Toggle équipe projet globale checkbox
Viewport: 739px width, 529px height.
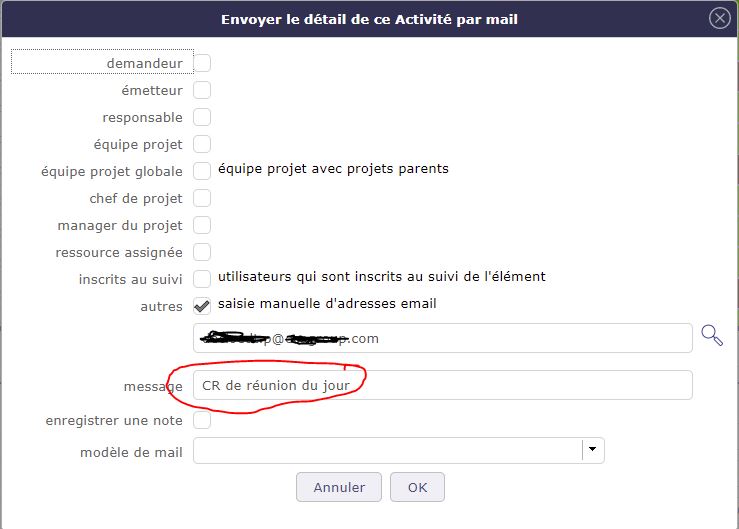click(202, 171)
